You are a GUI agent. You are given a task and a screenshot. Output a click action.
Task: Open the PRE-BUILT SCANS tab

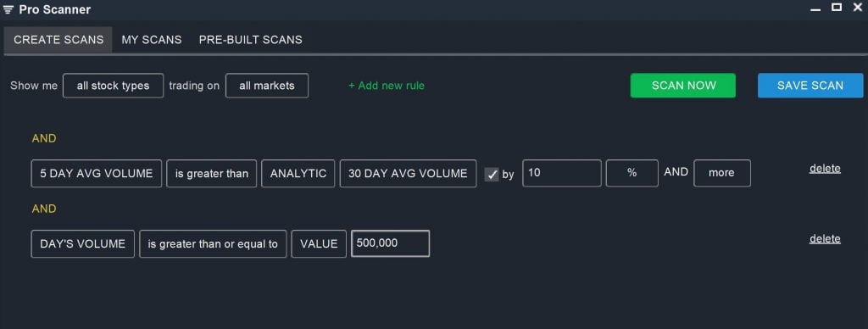[251, 40]
